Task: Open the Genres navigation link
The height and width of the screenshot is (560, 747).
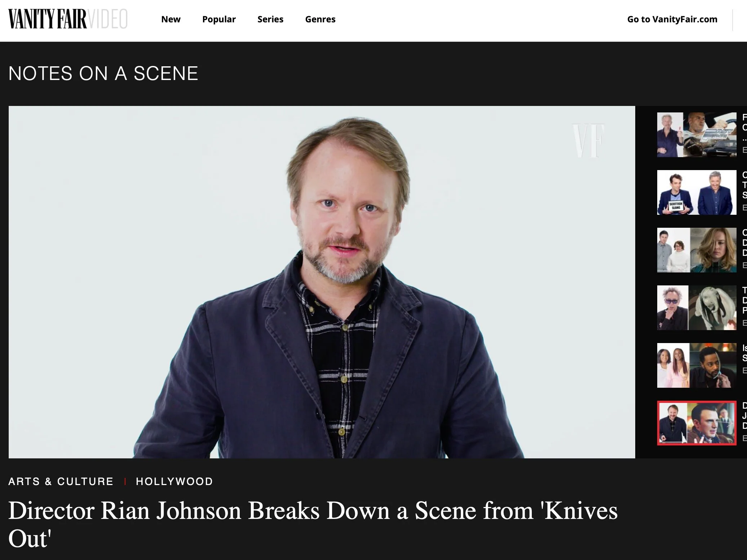Action: click(x=320, y=19)
